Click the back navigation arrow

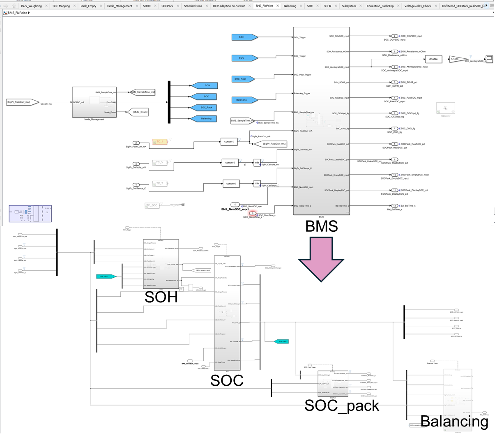point(6,6)
